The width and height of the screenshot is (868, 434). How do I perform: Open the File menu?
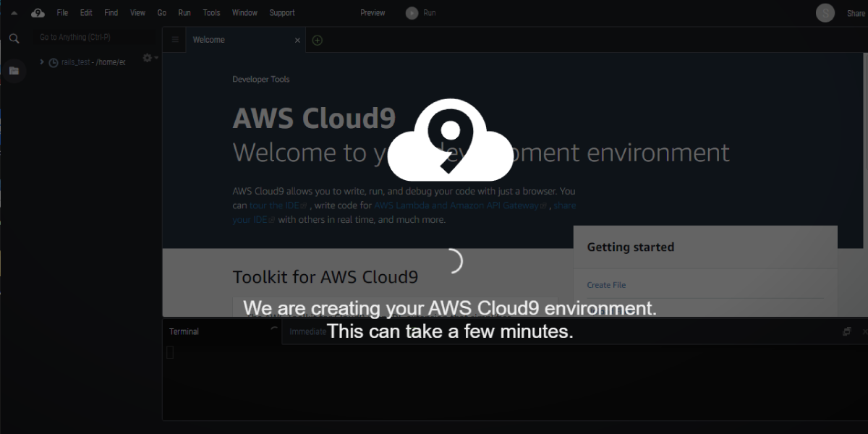62,12
